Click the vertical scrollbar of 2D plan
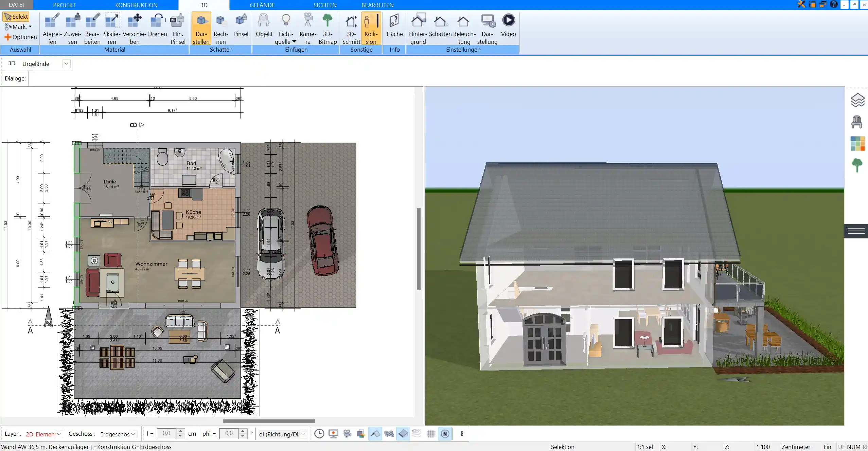The width and height of the screenshot is (868, 451). (419, 249)
